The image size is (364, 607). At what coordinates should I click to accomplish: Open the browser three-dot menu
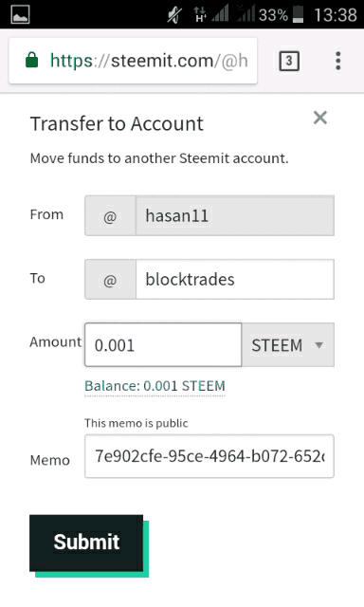click(x=338, y=61)
